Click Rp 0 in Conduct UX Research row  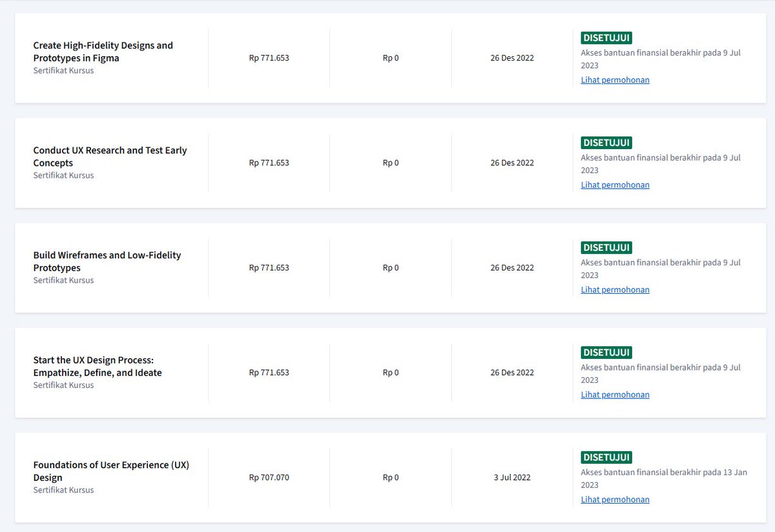coord(391,163)
